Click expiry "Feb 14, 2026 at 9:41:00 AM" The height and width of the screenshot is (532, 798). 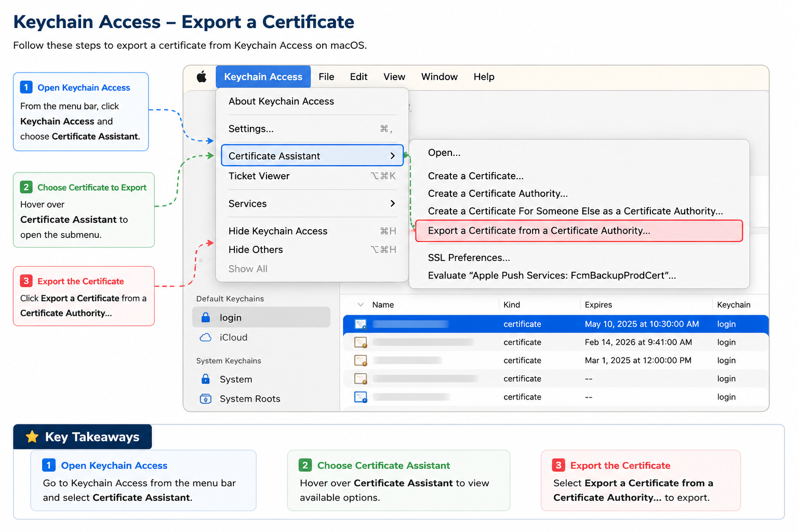tap(638, 342)
